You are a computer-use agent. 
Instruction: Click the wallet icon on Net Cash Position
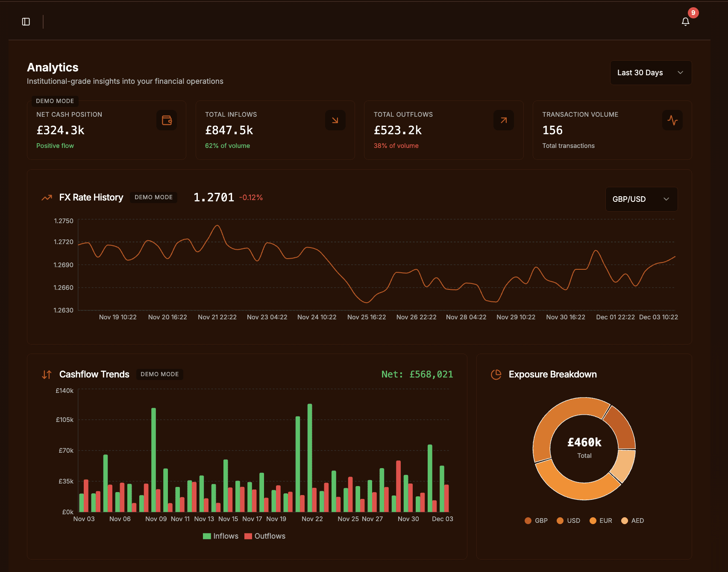[167, 120]
